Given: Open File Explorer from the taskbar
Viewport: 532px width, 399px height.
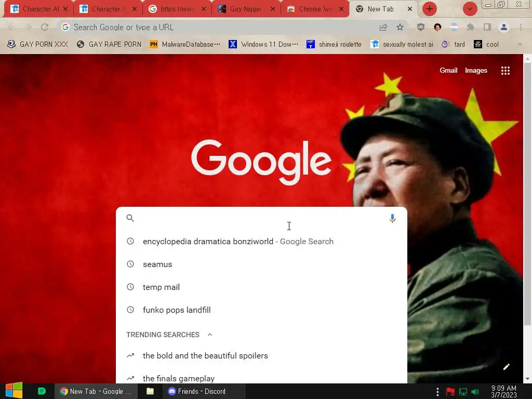Looking at the screenshot, I should pos(150,391).
